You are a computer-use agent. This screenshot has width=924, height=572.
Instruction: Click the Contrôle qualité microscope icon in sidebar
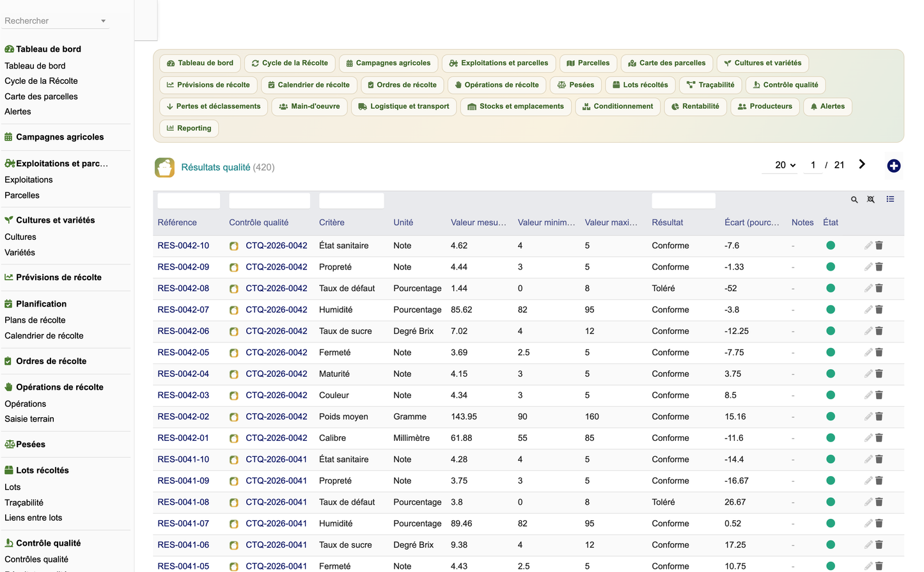click(x=9, y=543)
